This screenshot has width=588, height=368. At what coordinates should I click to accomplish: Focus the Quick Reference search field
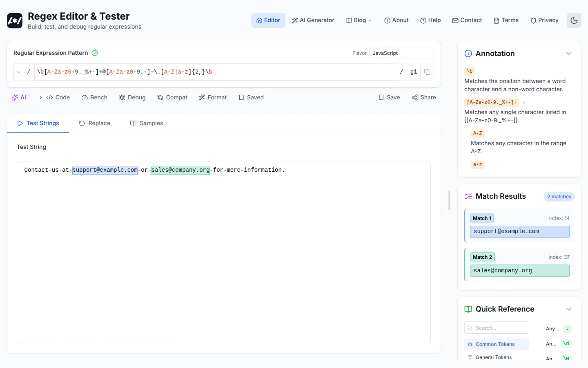point(497,328)
